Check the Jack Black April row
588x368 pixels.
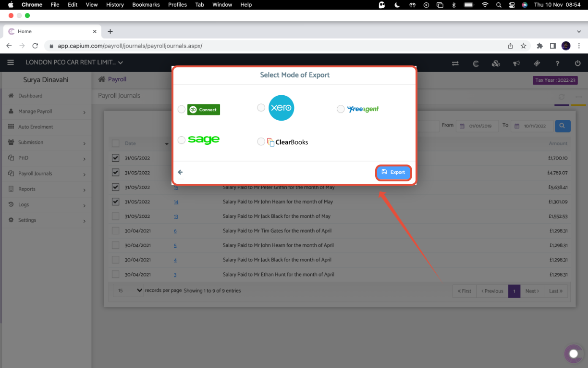(x=115, y=260)
